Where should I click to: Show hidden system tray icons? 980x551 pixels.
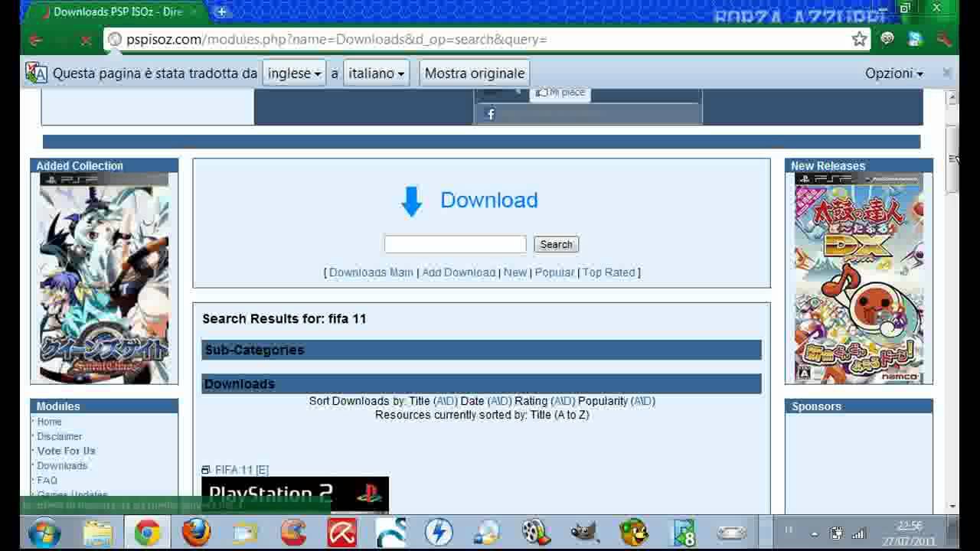pyautogui.click(x=814, y=533)
